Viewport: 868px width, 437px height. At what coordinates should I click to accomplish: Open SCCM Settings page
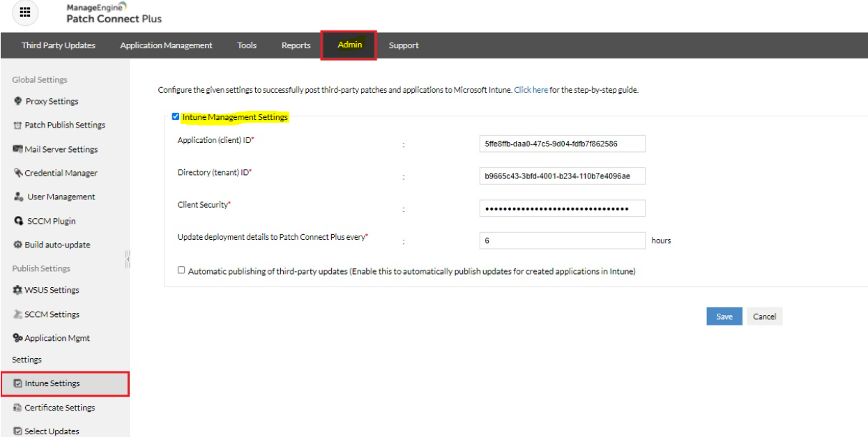[52, 314]
